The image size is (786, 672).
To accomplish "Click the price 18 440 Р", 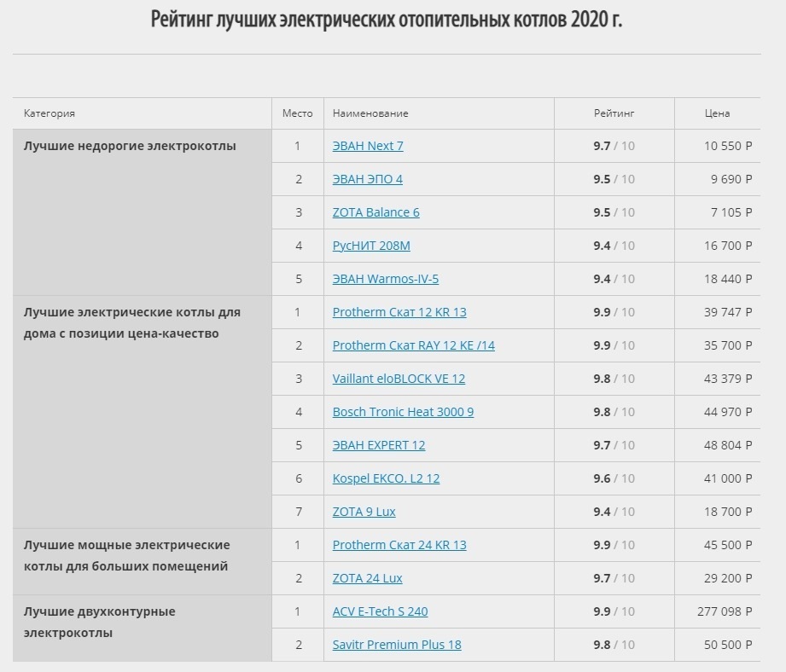I will pyautogui.click(x=728, y=279).
